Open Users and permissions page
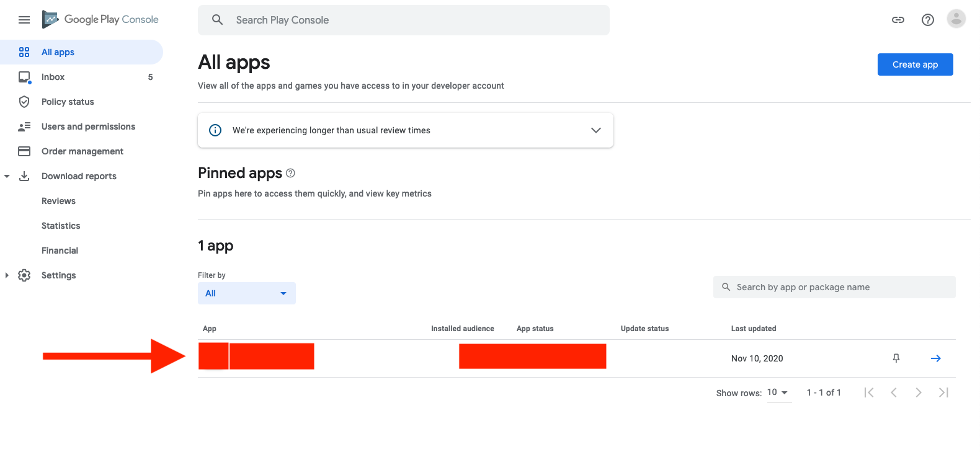The height and width of the screenshot is (452, 980). [88, 126]
